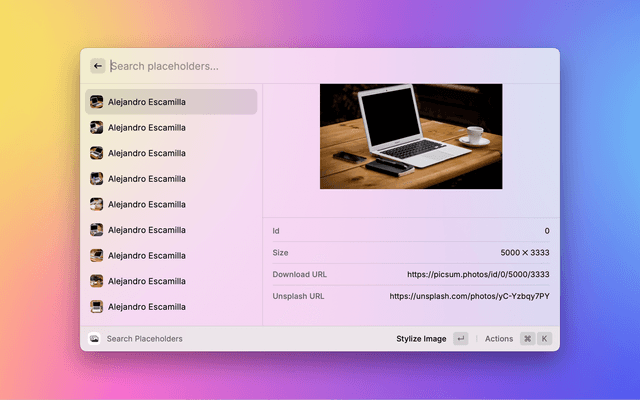Screen dimensions: 640x400
Task: Select the sixth Alejandro Escamilla entry
Action: click(147, 230)
